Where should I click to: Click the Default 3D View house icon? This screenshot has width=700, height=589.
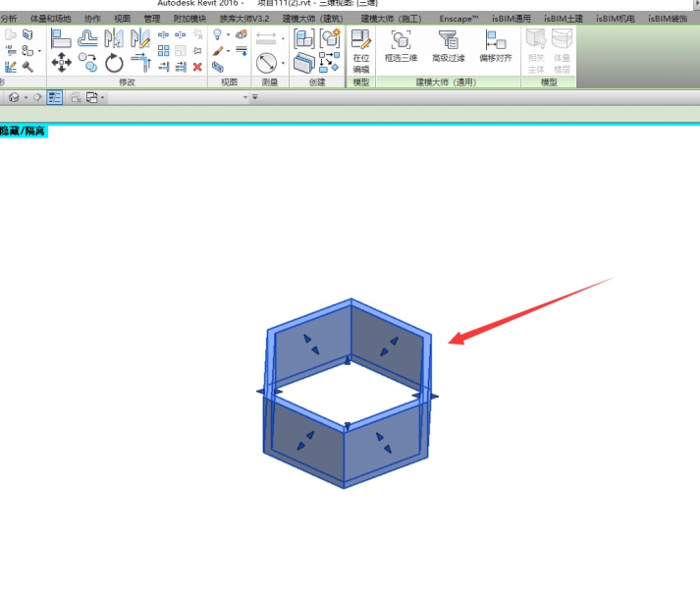[14, 97]
